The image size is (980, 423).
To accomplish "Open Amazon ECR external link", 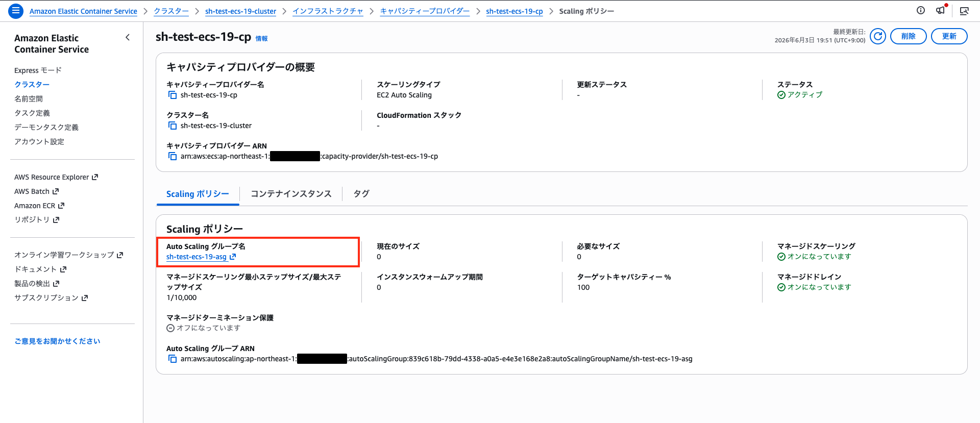I will [39, 206].
